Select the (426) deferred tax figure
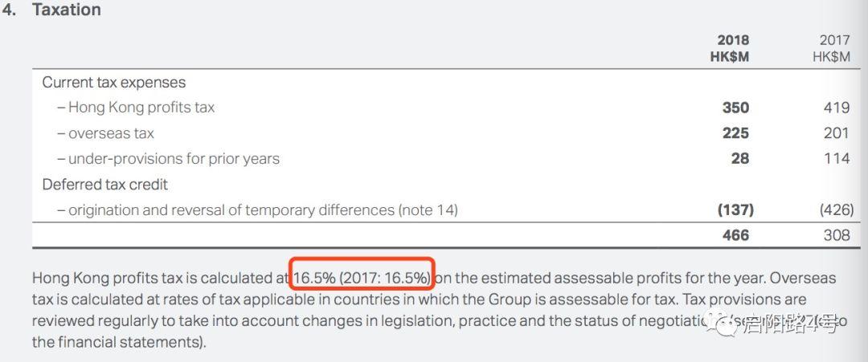 [x=837, y=210]
